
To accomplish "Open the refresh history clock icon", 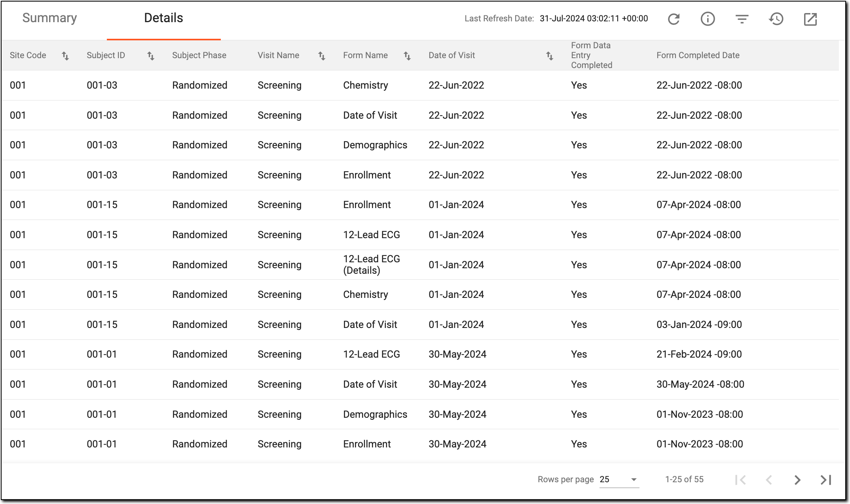I will [776, 19].
